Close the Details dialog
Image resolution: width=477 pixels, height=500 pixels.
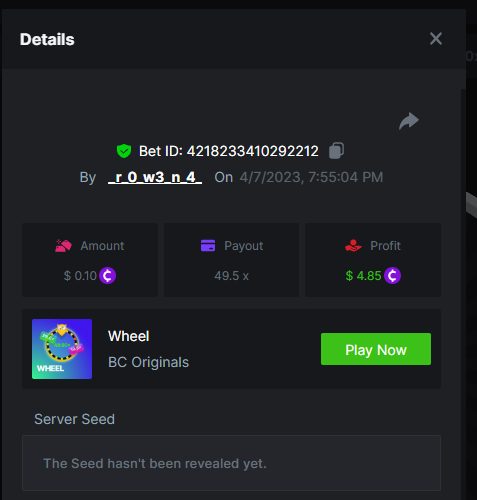coord(436,39)
